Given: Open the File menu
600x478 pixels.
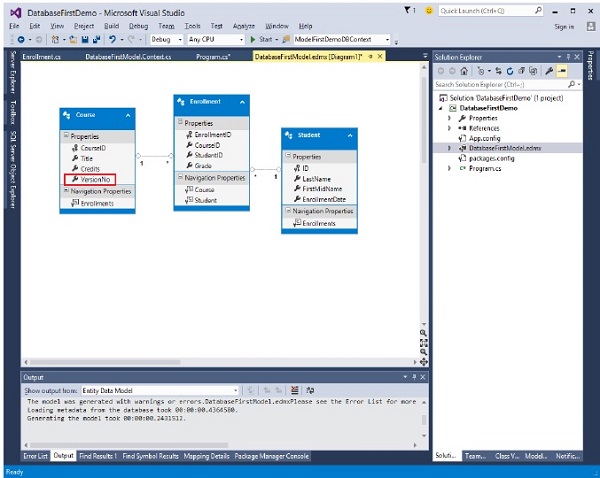Looking at the screenshot, I should click(x=14, y=26).
